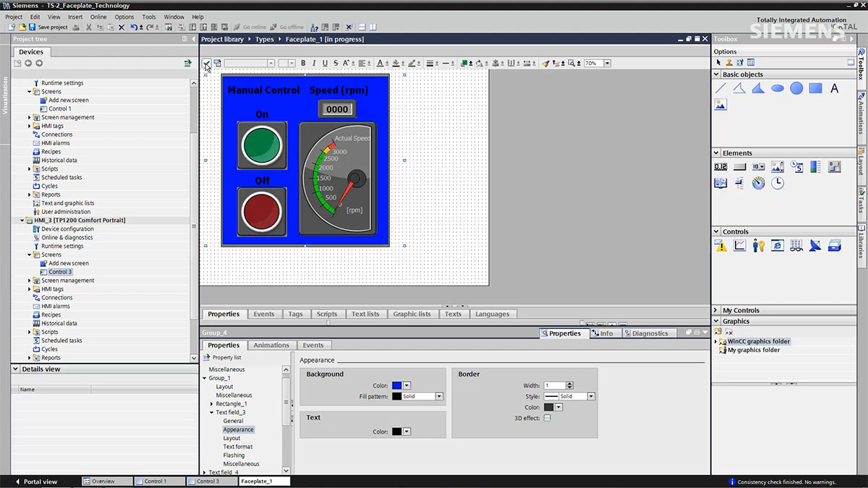Click the Border Width input field
The width and height of the screenshot is (868, 488).
[556, 386]
